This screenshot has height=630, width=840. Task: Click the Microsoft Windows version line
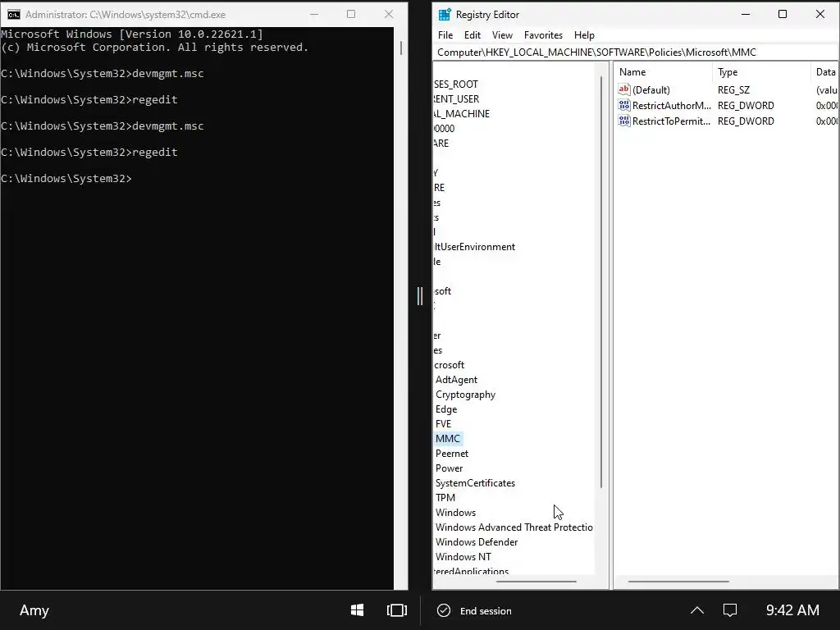click(x=132, y=34)
